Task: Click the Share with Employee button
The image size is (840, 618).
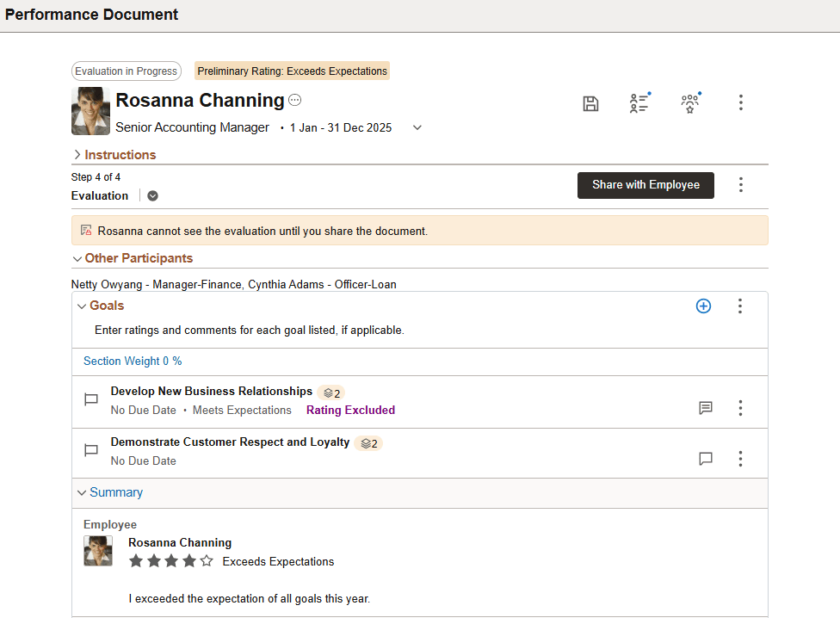Action: [645, 185]
